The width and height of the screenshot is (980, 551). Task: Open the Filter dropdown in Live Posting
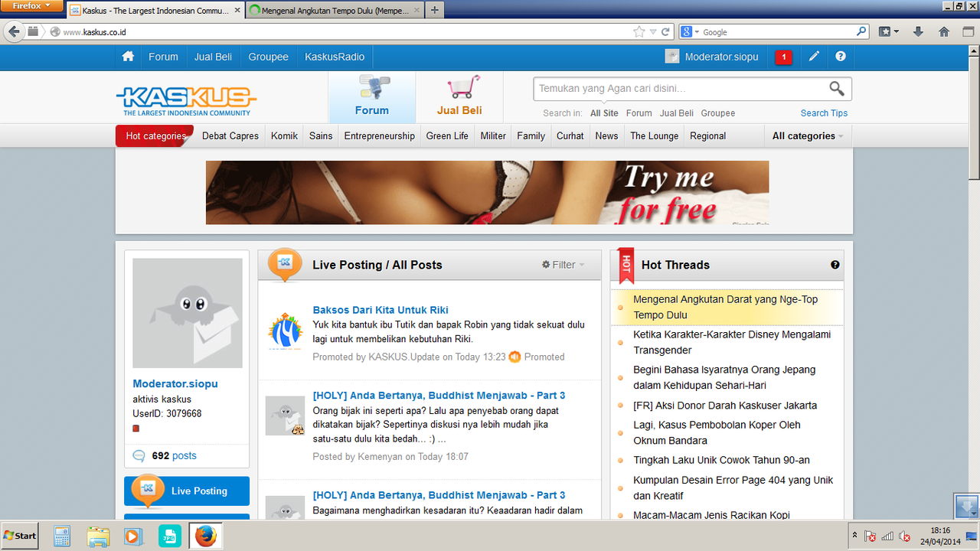tap(563, 265)
